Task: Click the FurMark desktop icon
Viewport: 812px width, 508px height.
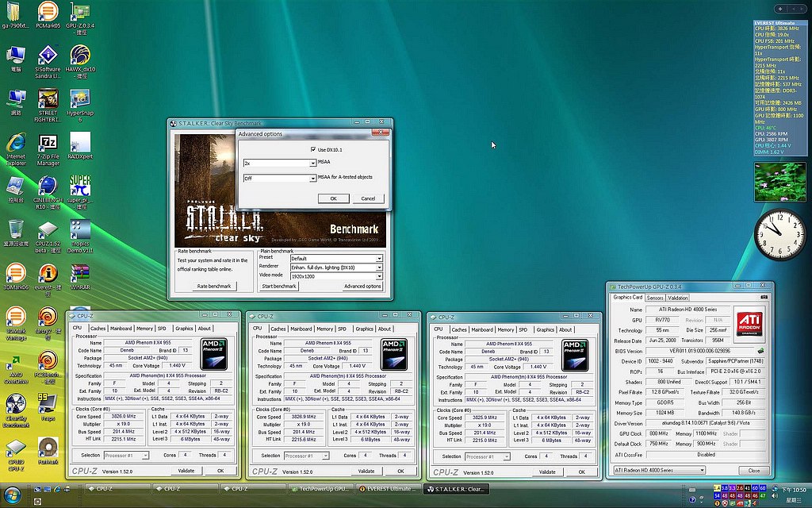Action: coord(48,451)
